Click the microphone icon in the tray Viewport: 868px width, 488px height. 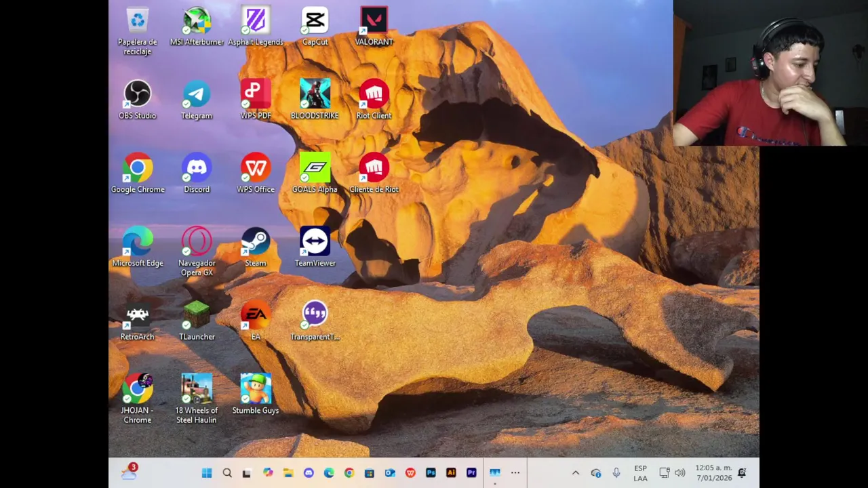[x=616, y=473]
